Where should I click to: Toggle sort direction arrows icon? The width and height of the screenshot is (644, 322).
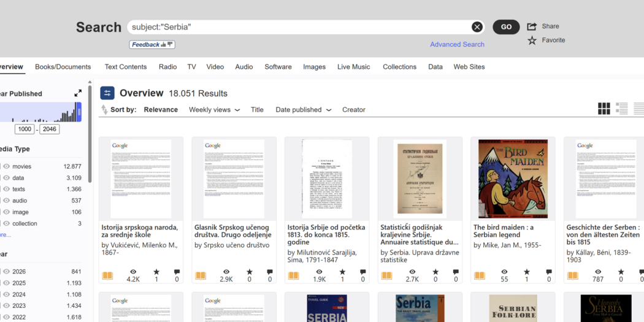(x=104, y=110)
